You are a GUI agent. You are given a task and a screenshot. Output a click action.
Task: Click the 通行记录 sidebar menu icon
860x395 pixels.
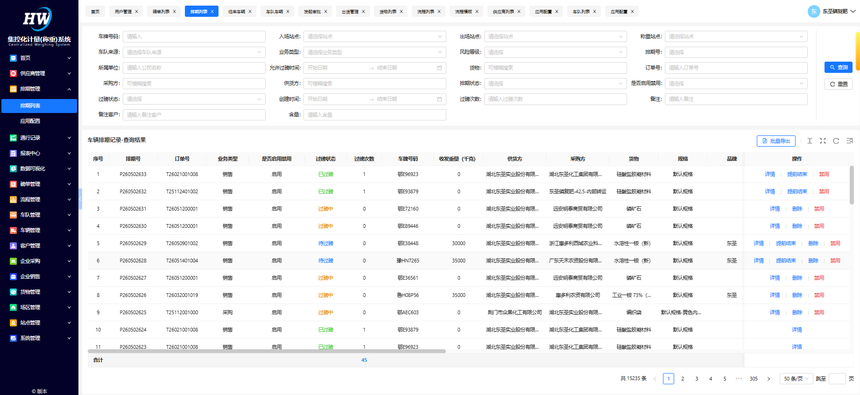pos(13,138)
